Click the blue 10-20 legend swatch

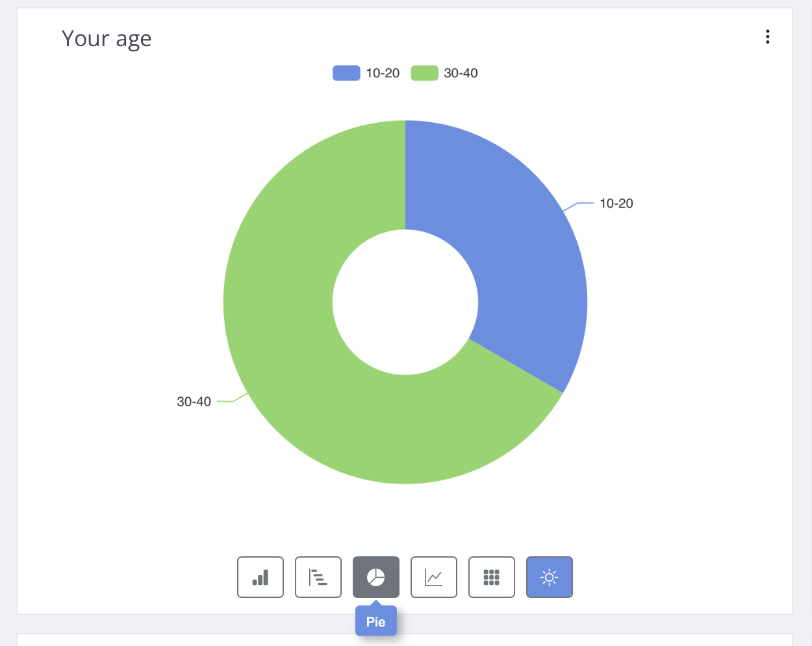346,73
